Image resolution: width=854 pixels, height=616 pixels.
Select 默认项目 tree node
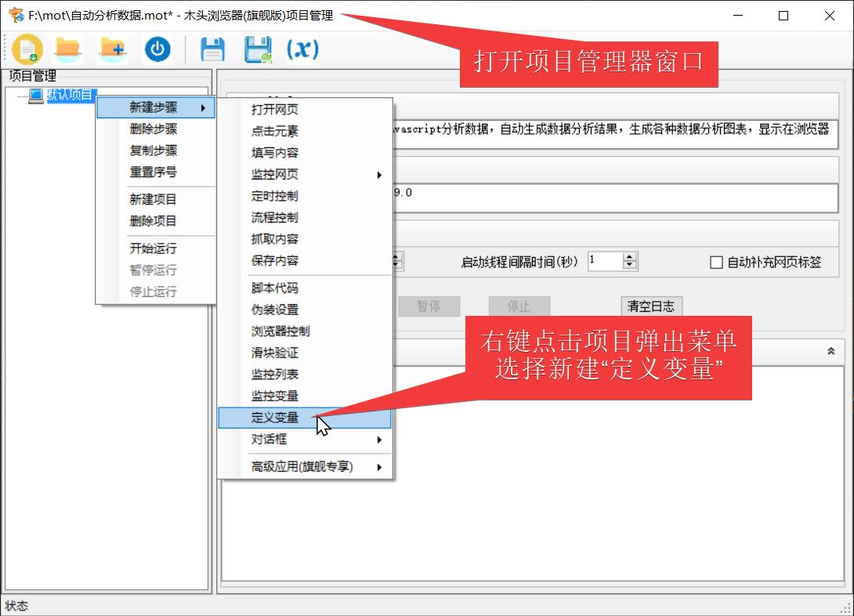coord(71,96)
